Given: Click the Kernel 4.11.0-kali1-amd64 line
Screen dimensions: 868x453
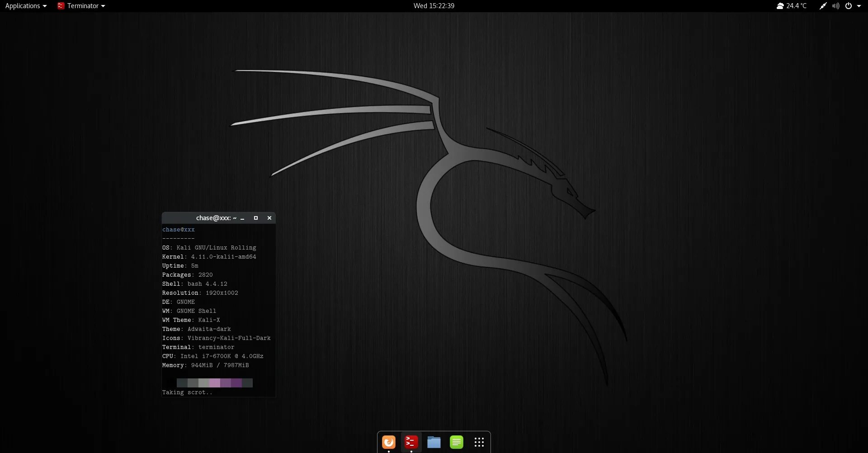Looking at the screenshot, I should point(209,257).
